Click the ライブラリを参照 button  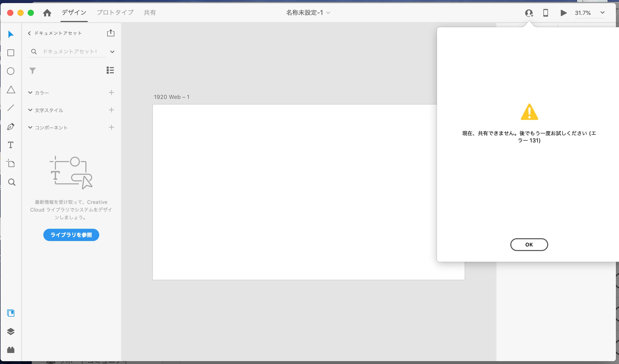click(x=71, y=235)
